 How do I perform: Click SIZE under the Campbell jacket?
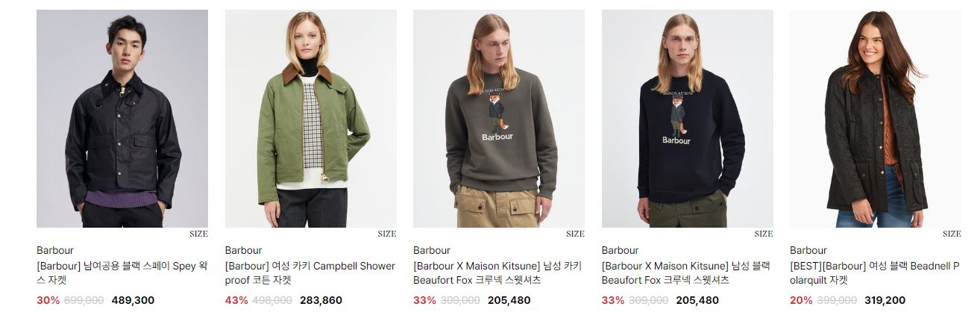click(x=387, y=234)
